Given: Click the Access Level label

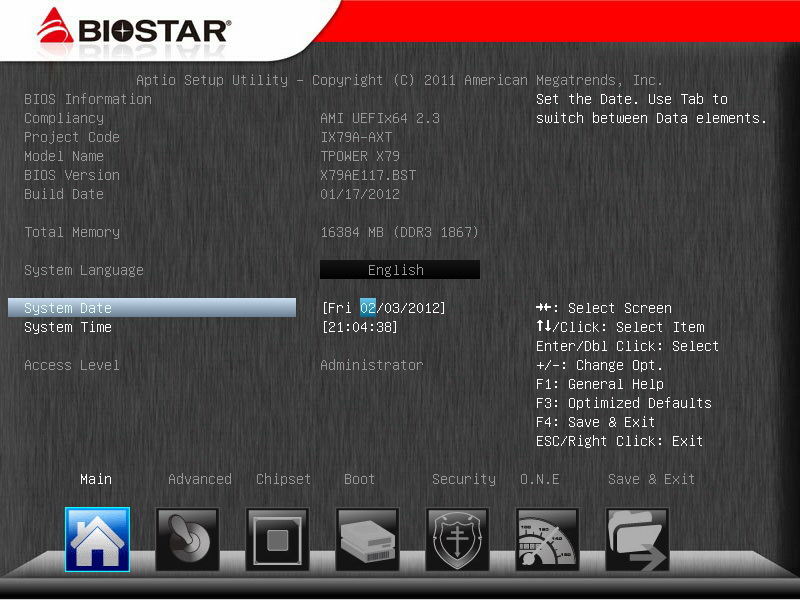Looking at the screenshot, I should [x=72, y=365].
